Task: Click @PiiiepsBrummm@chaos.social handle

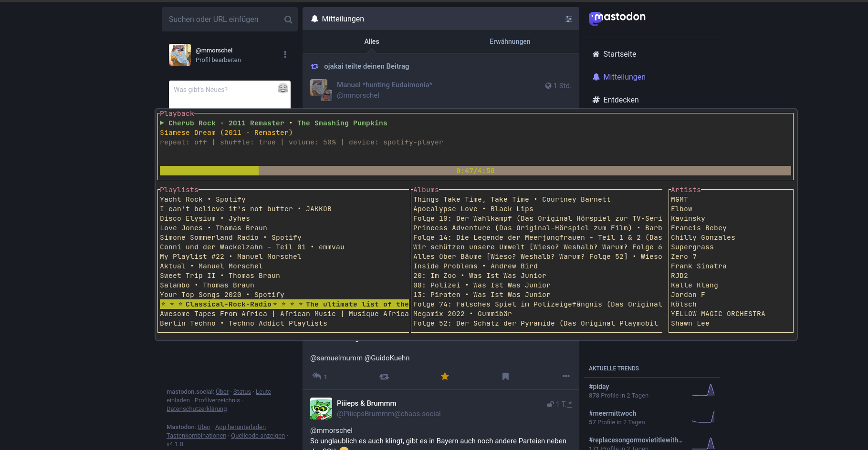Action: (389, 414)
